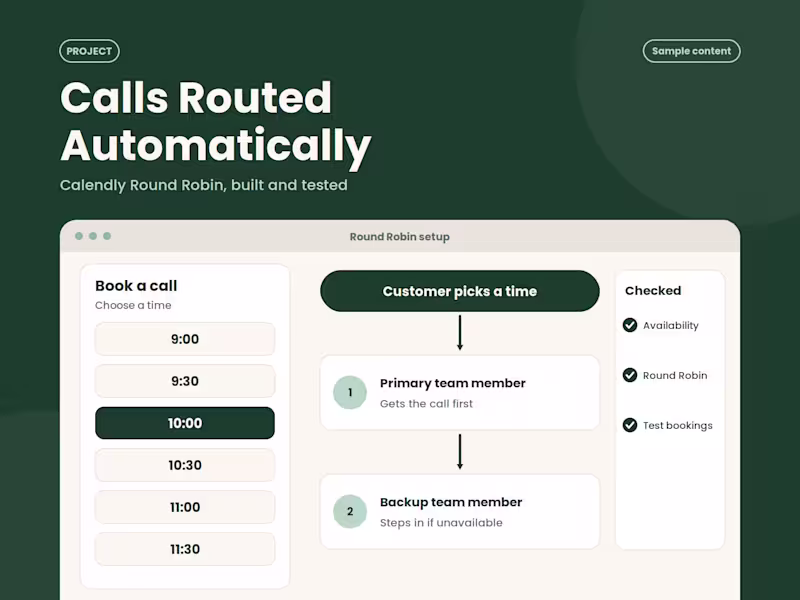This screenshot has height=600, width=800.
Task: Click the Sample content badge
Action: pyautogui.click(x=691, y=51)
